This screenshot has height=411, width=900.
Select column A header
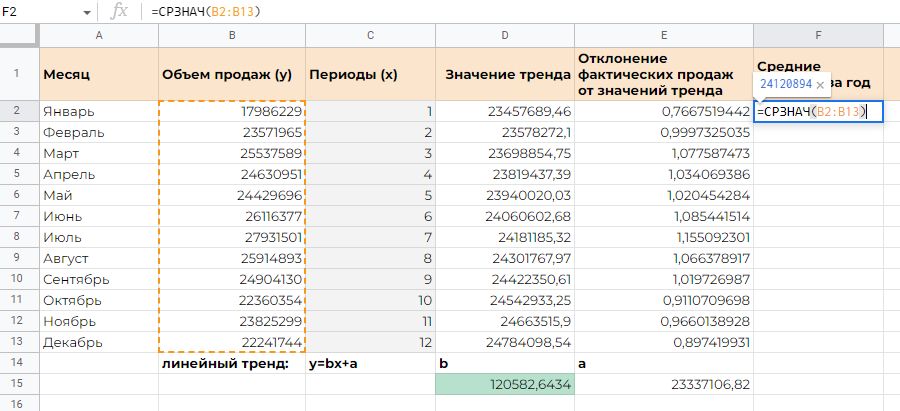tap(99, 36)
